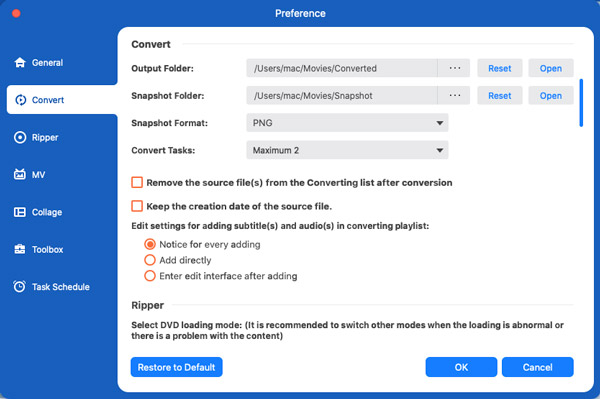This screenshot has width=600, height=399.
Task: Click the Snapshot Folder path field
Action: [342, 96]
